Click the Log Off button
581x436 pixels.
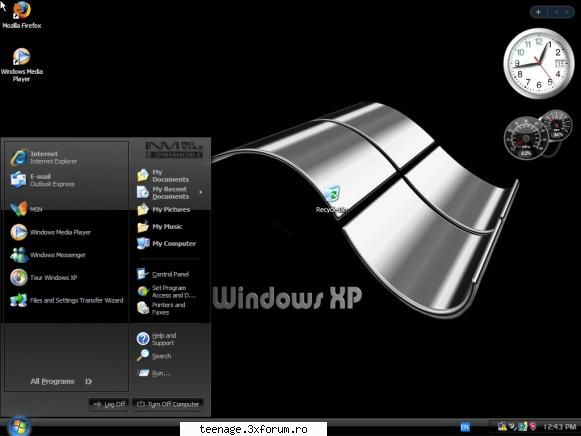pos(109,404)
